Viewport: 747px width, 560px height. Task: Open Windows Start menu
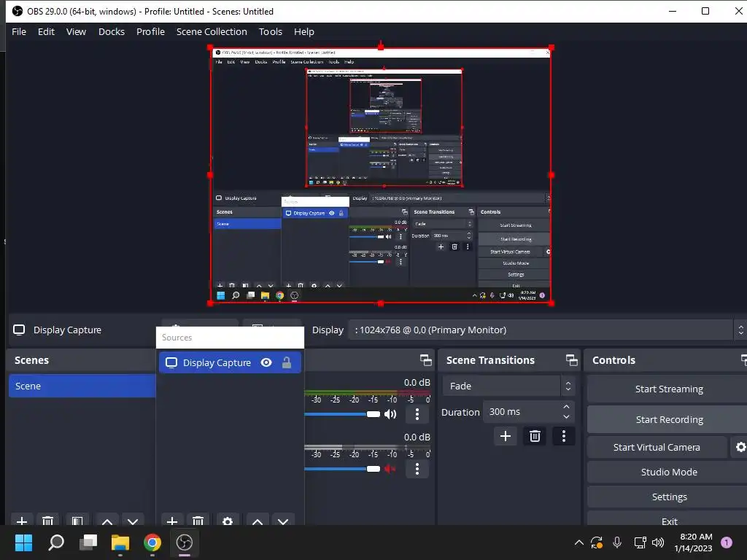click(23, 542)
